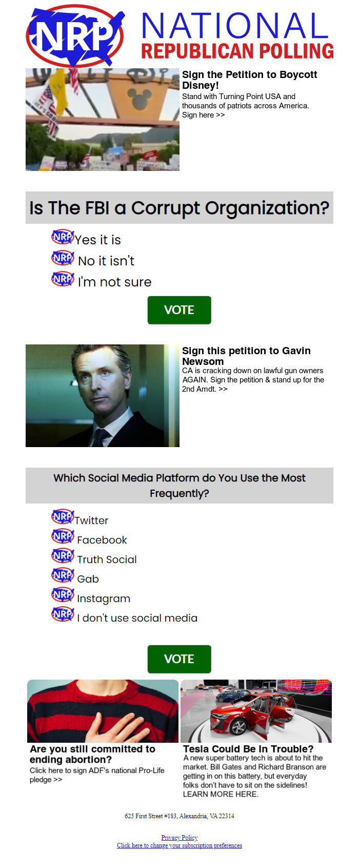Click the NRP icon beside "Twitter"
Viewport: 359px width, 868px height.
tap(62, 517)
